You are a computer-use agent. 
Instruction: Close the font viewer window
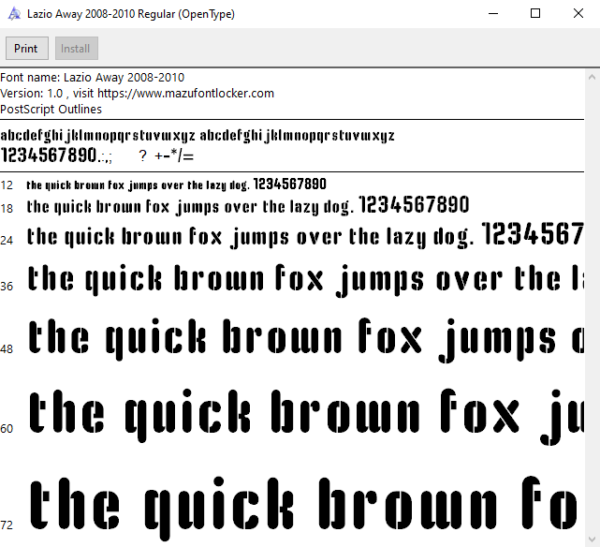pos(578,14)
